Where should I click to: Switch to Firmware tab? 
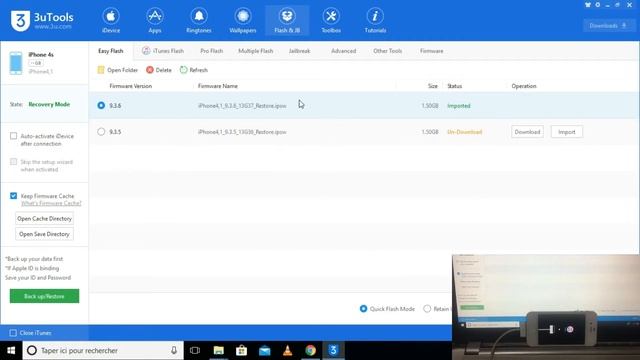click(x=432, y=51)
